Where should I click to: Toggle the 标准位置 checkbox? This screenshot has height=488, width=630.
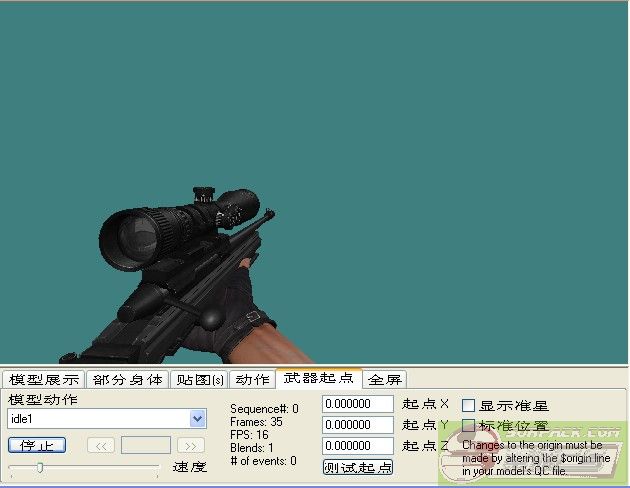pos(468,426)
